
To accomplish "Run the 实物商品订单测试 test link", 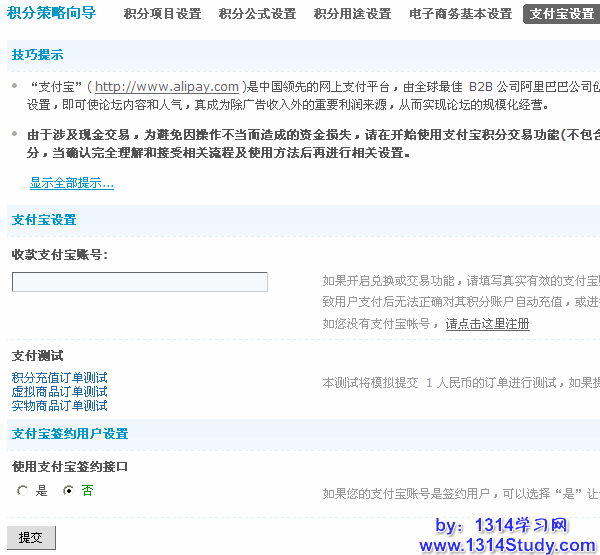I will [59, 406].
